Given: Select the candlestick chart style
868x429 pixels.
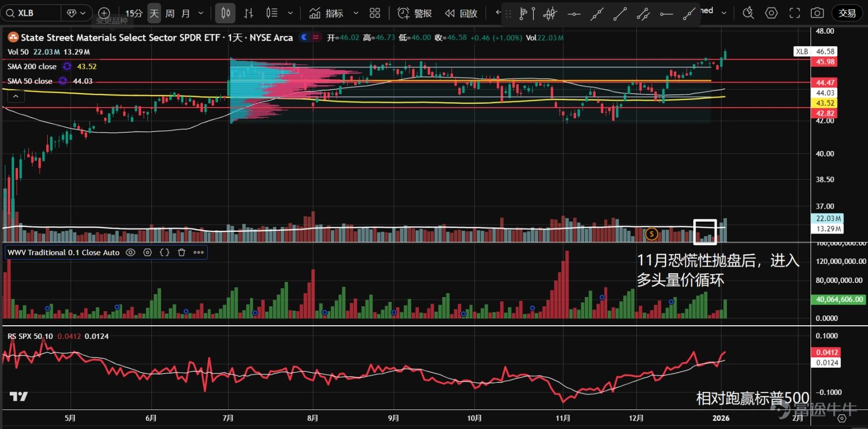Looking at the screenshot, I should (225, 13).
